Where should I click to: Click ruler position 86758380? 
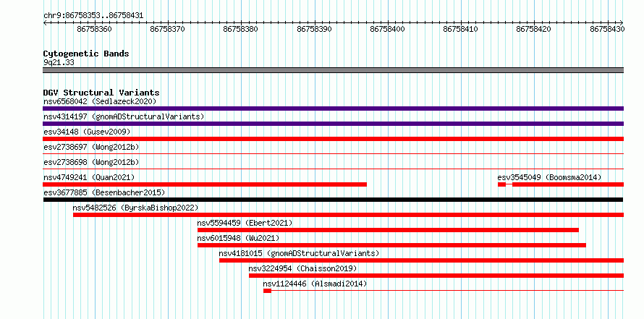(240, 30)
